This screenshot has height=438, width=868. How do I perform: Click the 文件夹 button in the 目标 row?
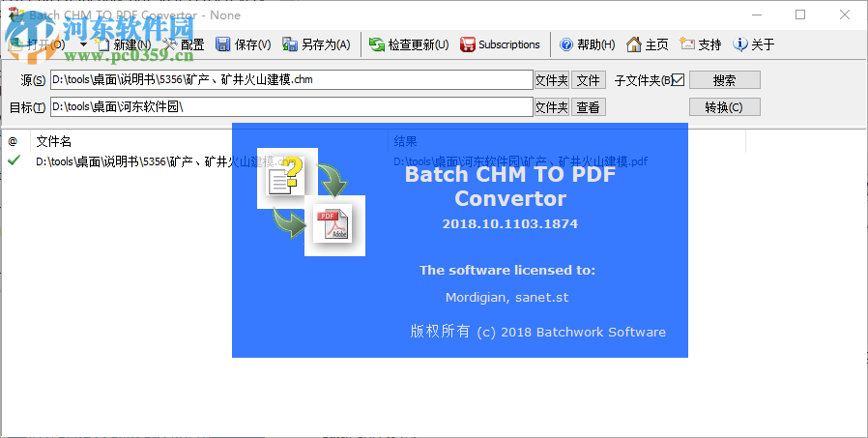click(551, 107)
